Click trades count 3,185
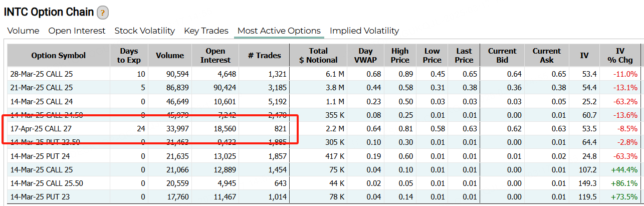This screenshot has width=644, height=206. (277, 88)
